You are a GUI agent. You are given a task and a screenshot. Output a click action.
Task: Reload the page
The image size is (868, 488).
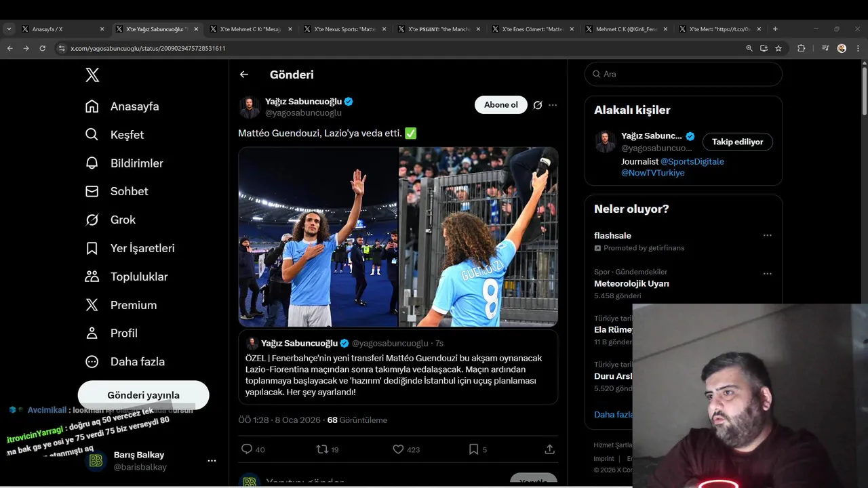(42, 48)
